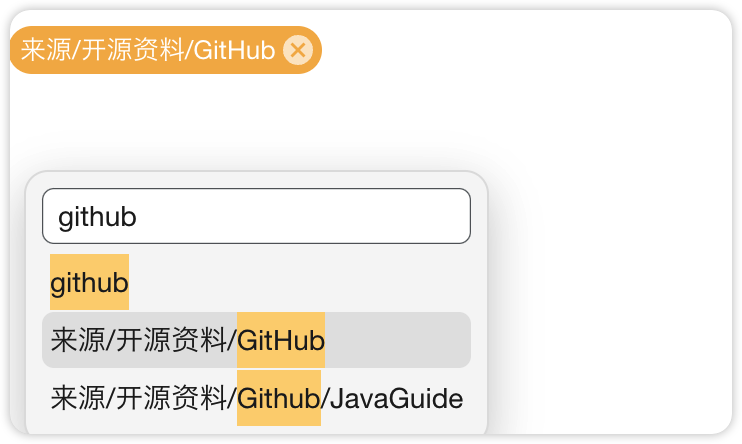Focus the tag search field containing github
Image resolution: width=742 pixels, height=444 pixels.
256,216
